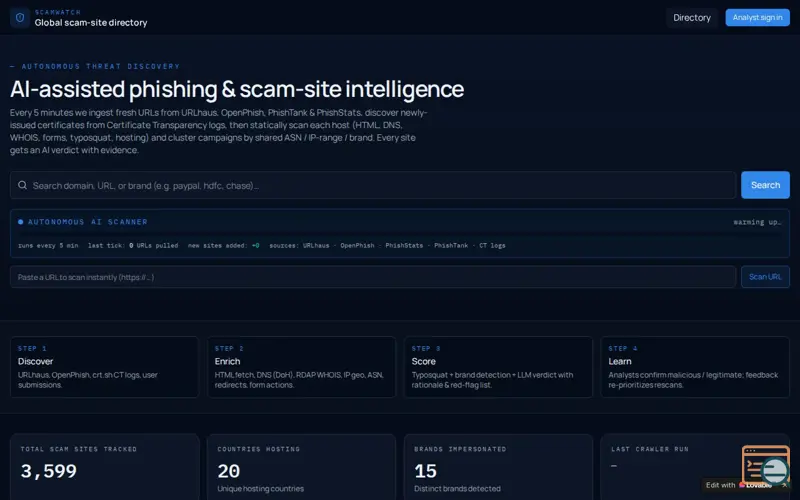Click 'runs every 5 min' text
The image size is (800, 500).
pyautogui.click(x=48, y=245)
